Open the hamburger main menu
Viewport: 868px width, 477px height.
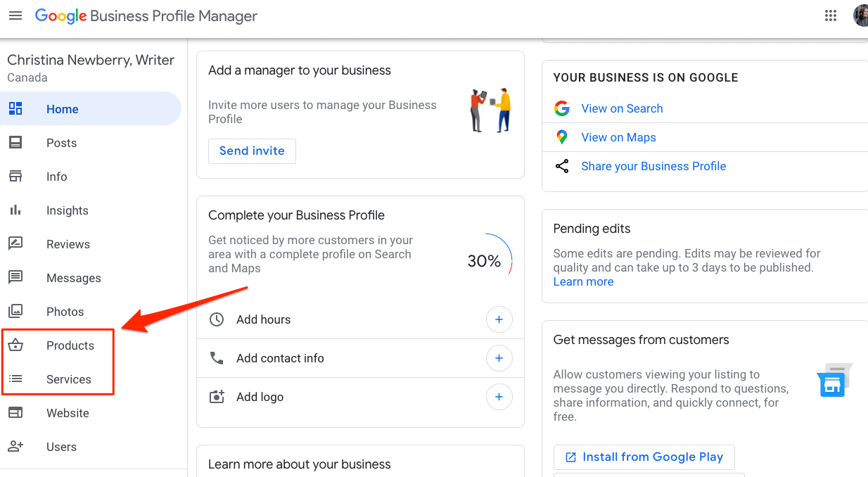click(x=15, y=15)
